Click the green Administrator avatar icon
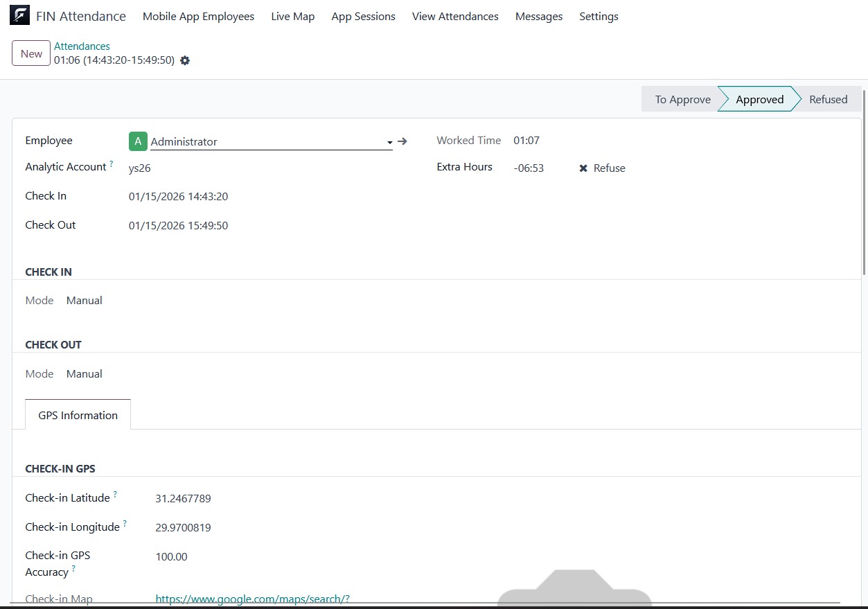 138,141
